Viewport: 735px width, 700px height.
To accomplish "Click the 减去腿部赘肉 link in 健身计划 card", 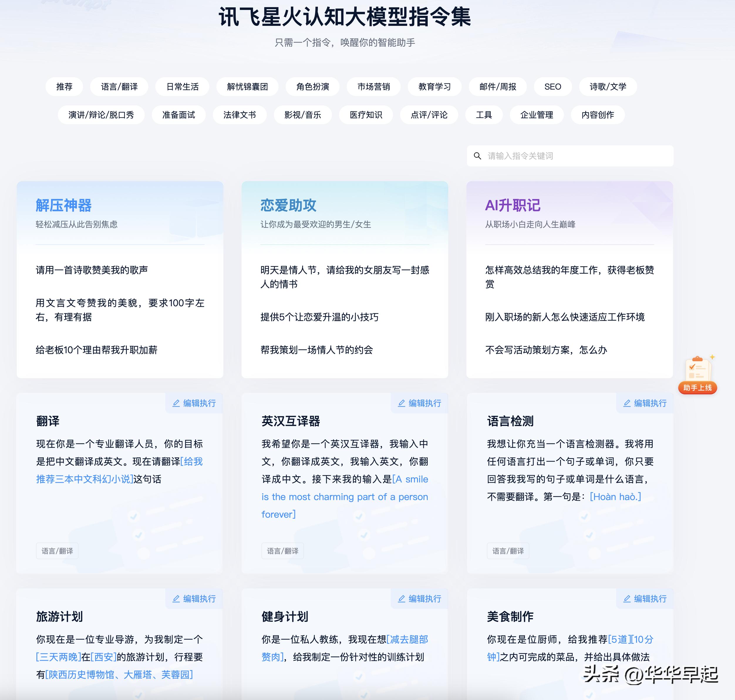I will [x=408, y=640].
